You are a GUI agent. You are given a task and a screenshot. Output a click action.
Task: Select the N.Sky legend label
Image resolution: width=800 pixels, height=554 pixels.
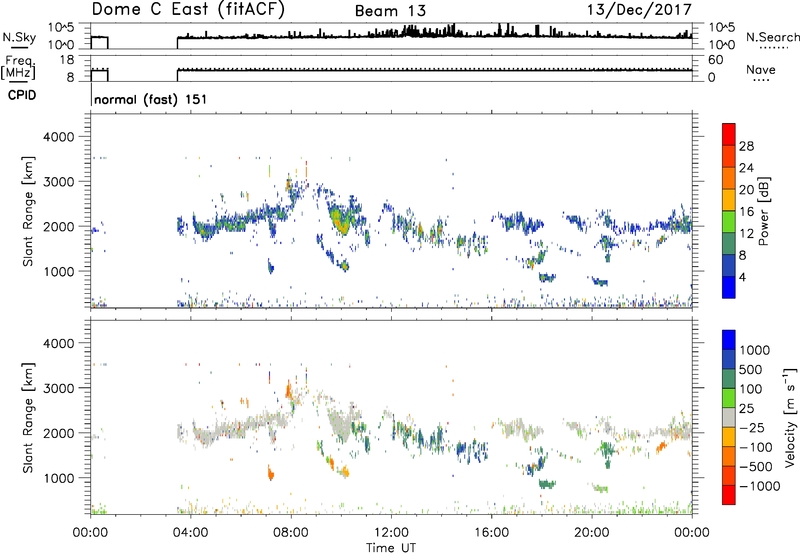(19, 38)
